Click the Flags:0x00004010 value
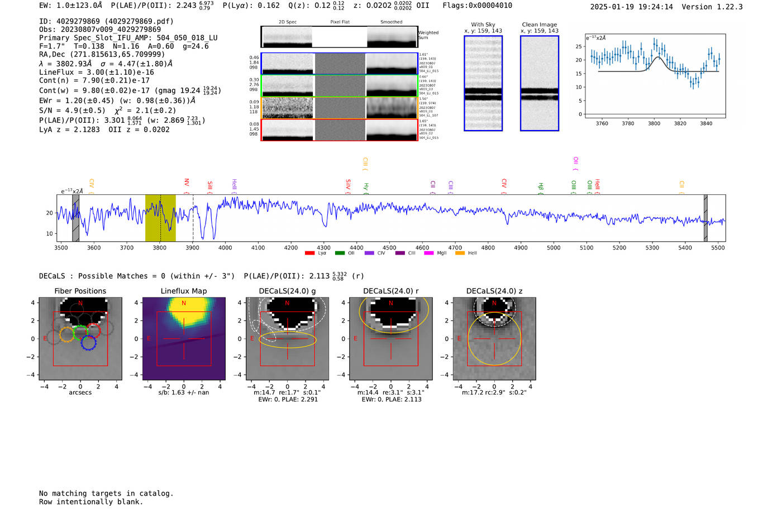 (478, 6)
